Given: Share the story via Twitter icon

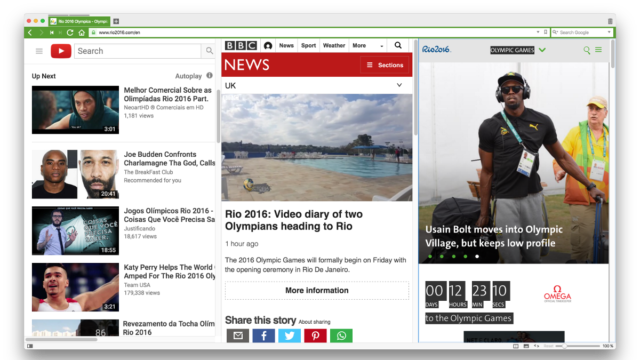Looking at the screenshot, I should [289, 336].
